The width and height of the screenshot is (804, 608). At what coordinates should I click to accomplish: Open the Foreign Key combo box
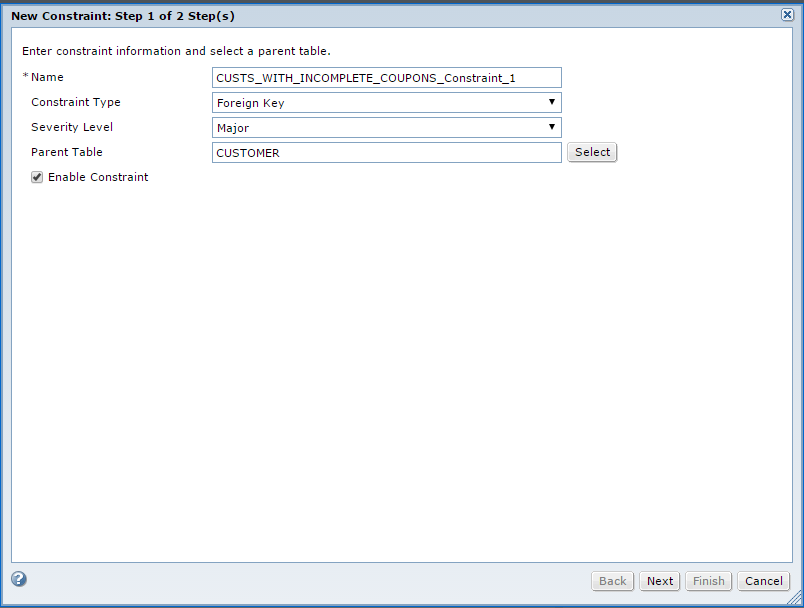[387, 103]
